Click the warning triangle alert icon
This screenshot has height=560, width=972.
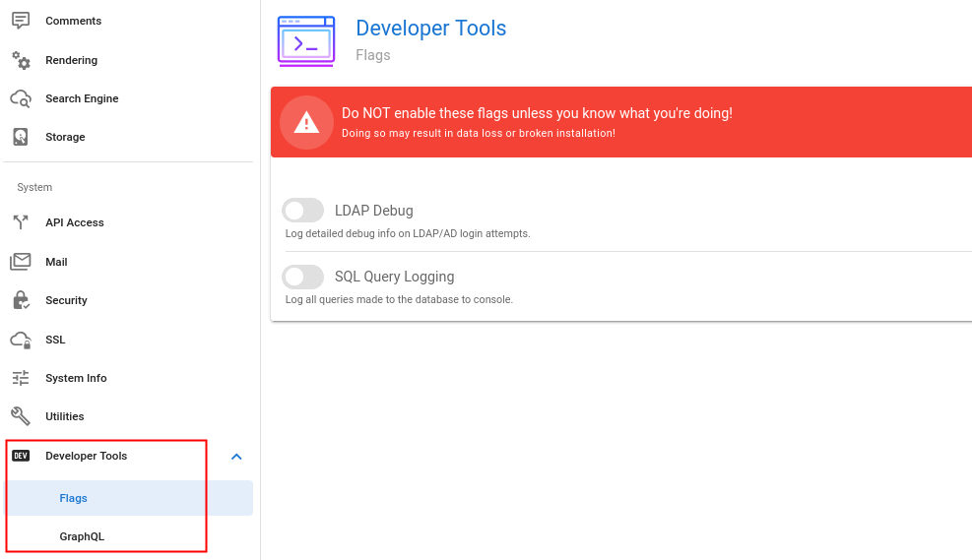[306, 122]
